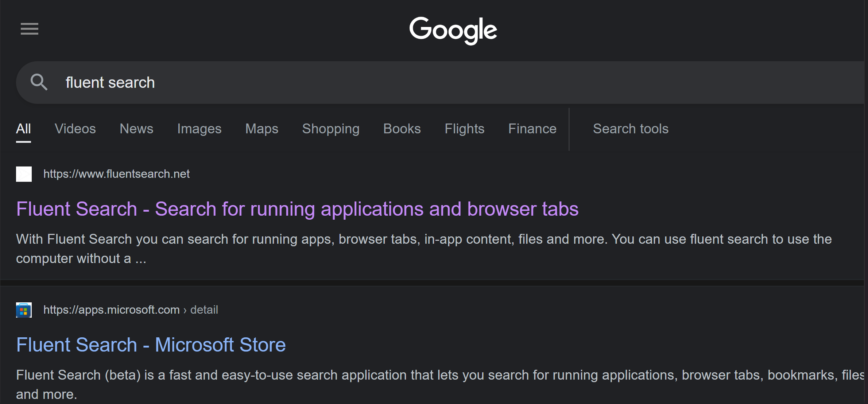Click the detail breadcrumb link

tap(204, 309)
